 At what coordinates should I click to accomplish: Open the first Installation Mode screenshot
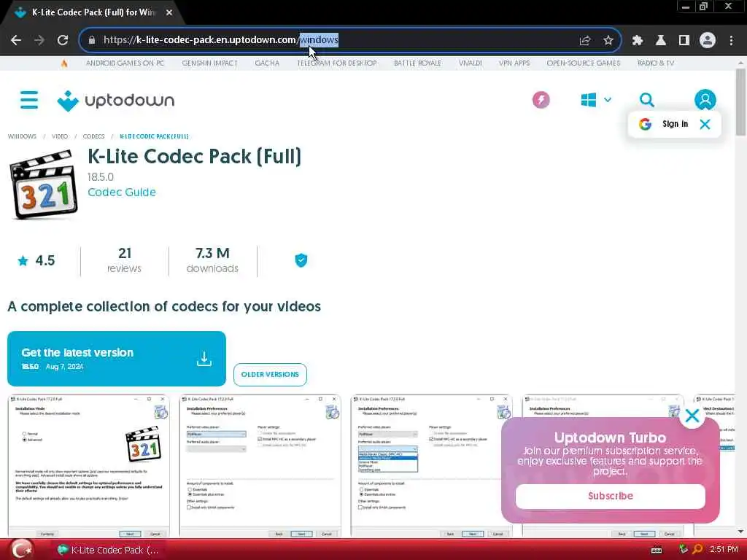[88, 466]
